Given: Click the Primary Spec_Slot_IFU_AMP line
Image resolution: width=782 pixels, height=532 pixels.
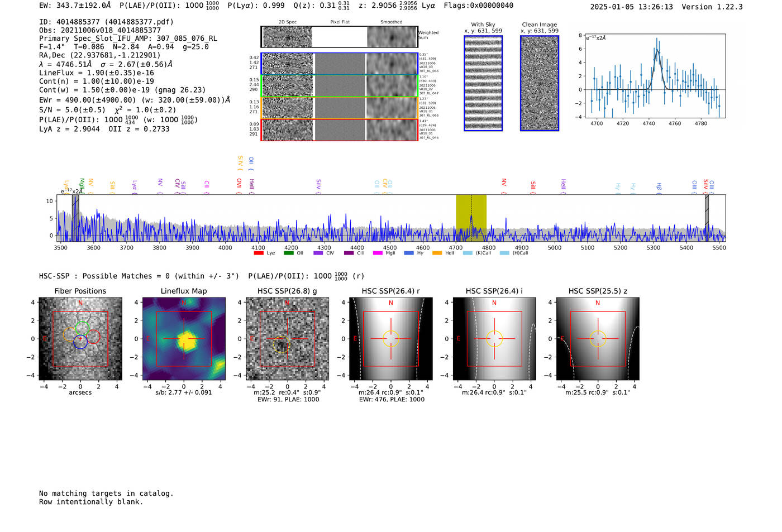Looking at the screenshot, I should click(128, 39).
